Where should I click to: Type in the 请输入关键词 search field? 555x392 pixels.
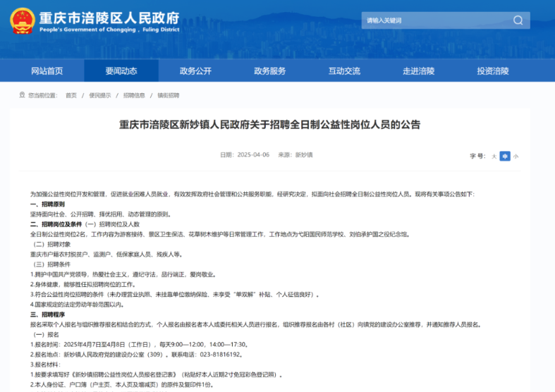[x=434, y=20]
